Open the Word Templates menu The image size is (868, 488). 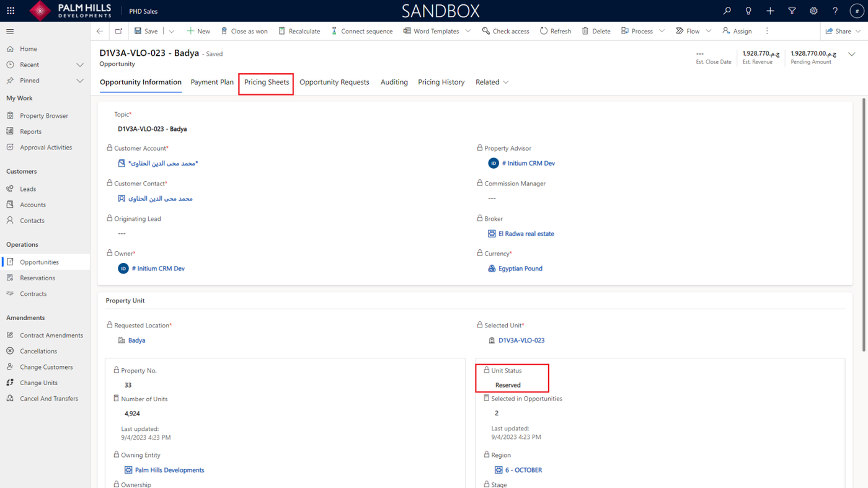click(x=436, y=31)
